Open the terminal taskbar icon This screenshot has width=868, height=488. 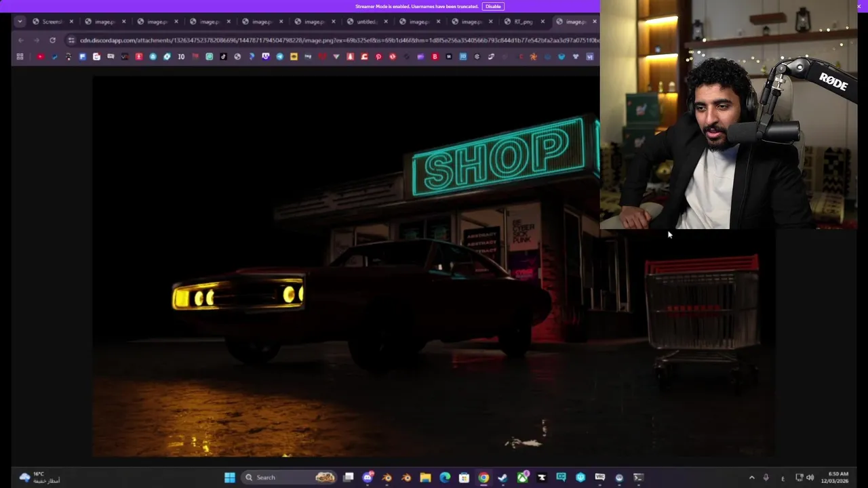638,477
